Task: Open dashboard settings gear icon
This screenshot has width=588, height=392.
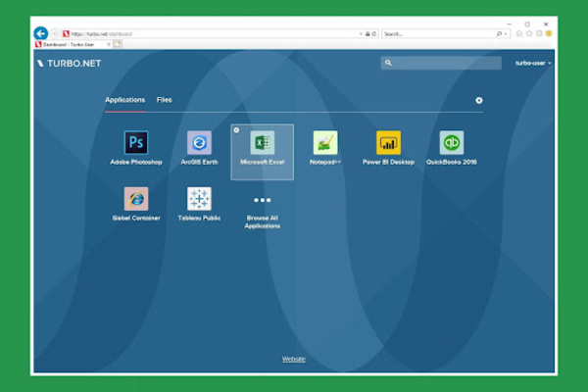Action: [479, 100]
